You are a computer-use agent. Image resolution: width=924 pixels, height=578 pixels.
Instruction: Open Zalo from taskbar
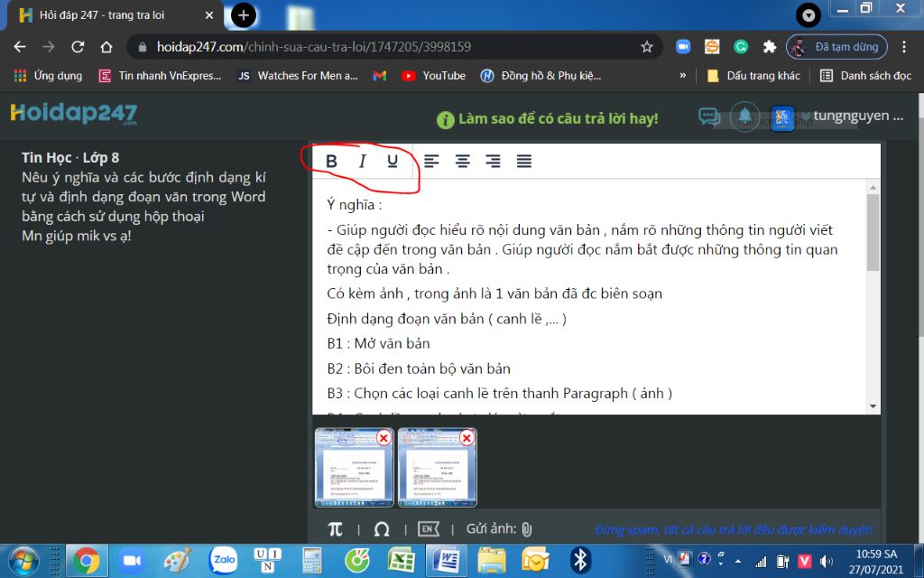click(x=224, y=560)
